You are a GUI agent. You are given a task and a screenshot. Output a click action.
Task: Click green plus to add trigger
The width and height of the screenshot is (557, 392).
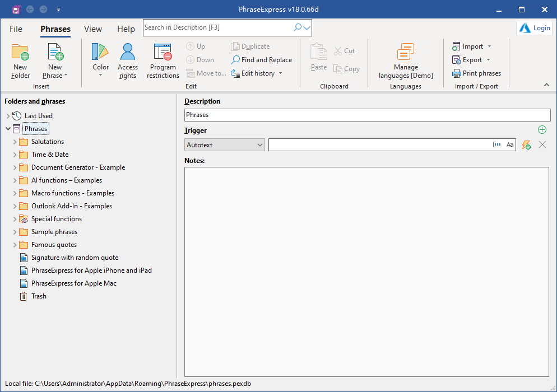[542, 130]
